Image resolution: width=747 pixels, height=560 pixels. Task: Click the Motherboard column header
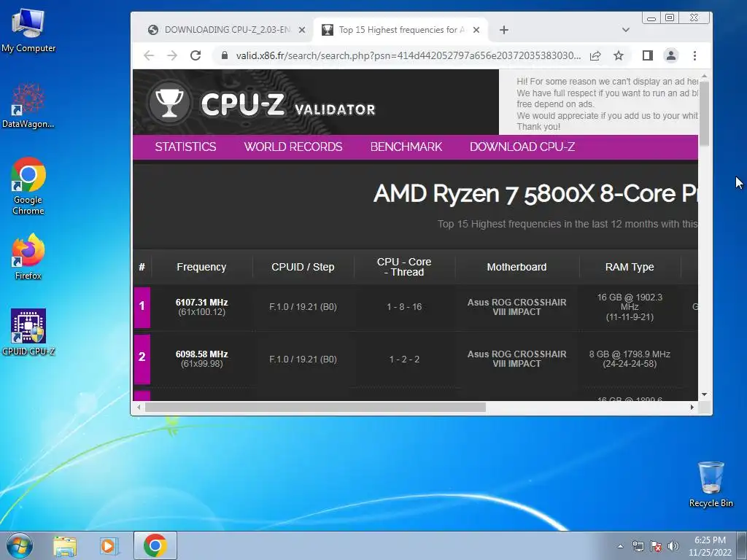click(x=516, y=267)
